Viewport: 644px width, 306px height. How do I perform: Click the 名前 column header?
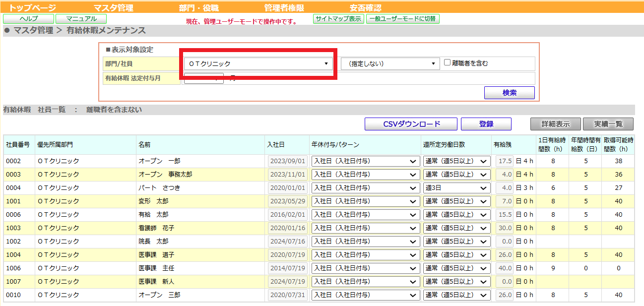click(x=144, y=145)
